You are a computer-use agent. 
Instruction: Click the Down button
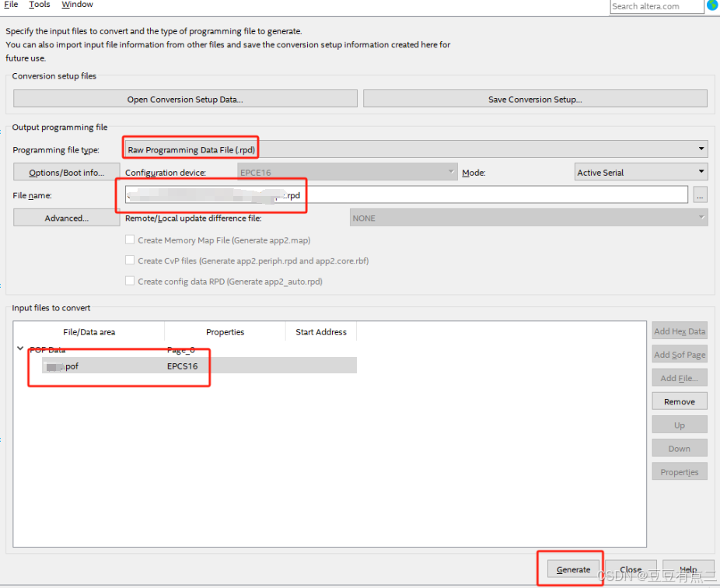(680, 448)
